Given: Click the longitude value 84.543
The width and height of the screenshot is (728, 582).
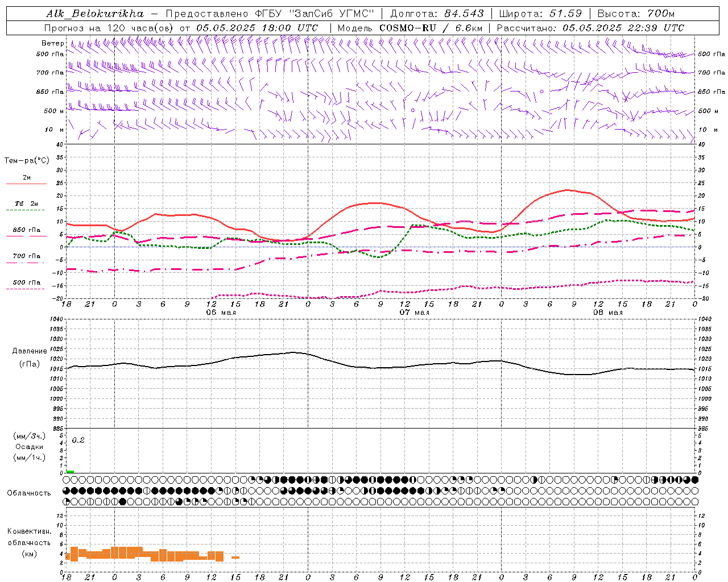Looking at the screenshot, I should [465, 14].
